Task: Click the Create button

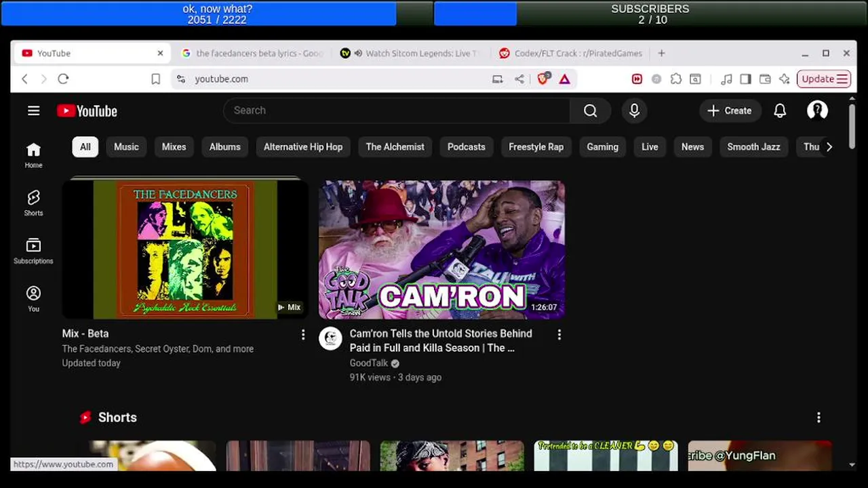Action: point(730,111)
